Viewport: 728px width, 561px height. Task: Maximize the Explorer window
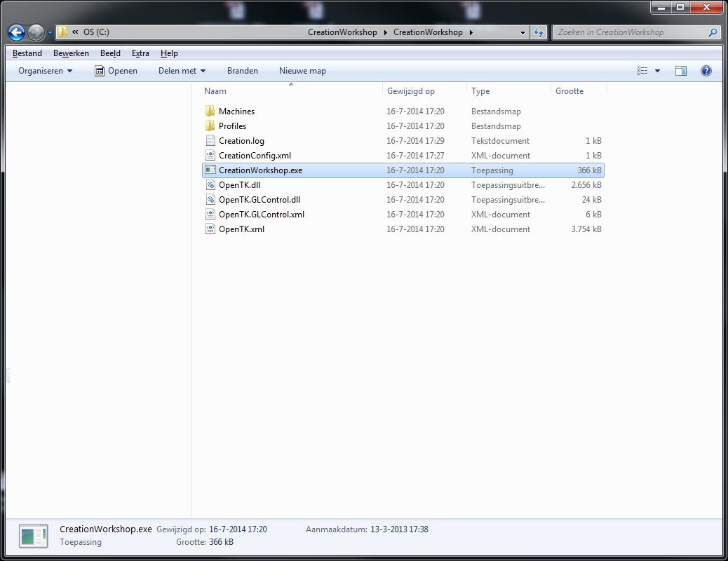pyautogui.click(x=680, y=7)
